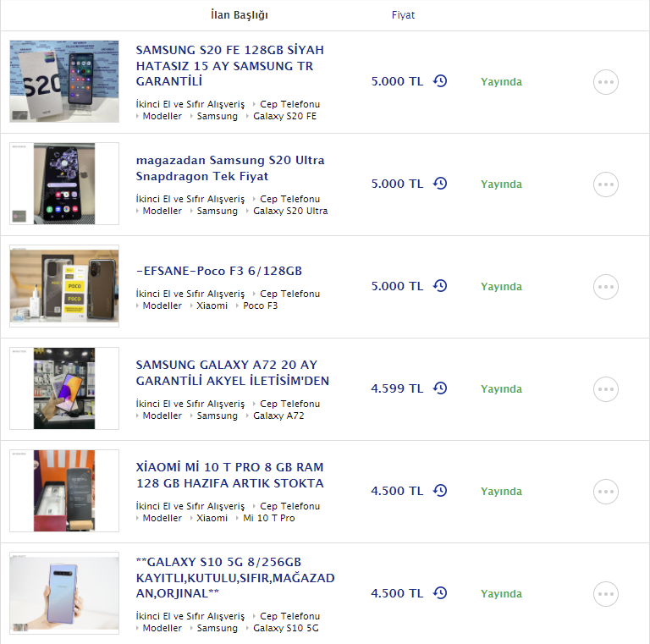Image resolution: width=650 pixels, height=644 pixels.
Task: Open SAMSUNG GALAXY A72 20 AY GARANTİLİ listing
Action: pyautogui.click(x=233, y=372)
